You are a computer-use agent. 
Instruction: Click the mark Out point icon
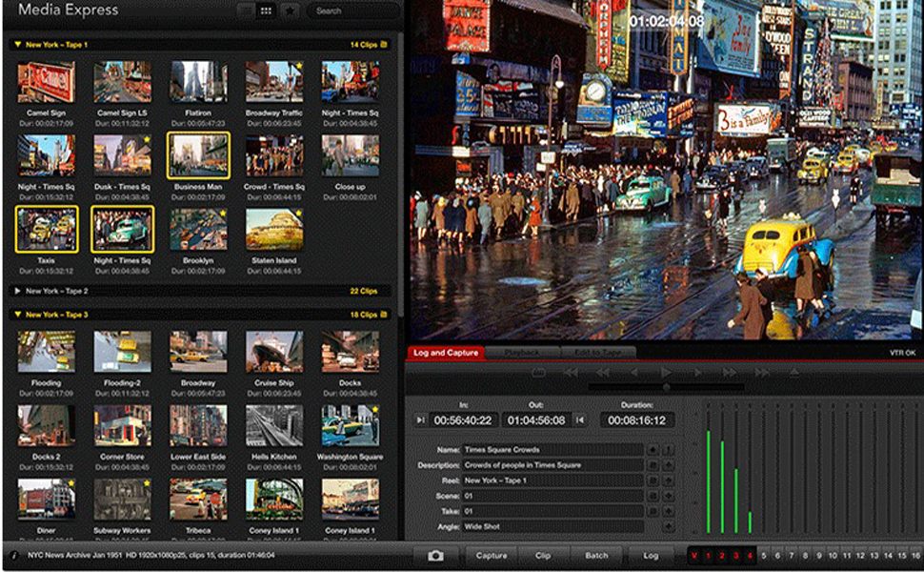click(x=580, y=420)
